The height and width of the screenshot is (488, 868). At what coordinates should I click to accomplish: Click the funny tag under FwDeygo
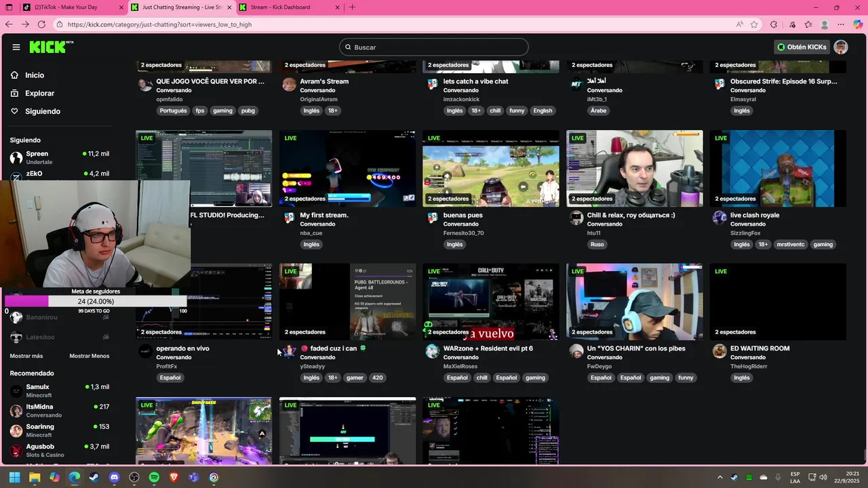[686, 378]
